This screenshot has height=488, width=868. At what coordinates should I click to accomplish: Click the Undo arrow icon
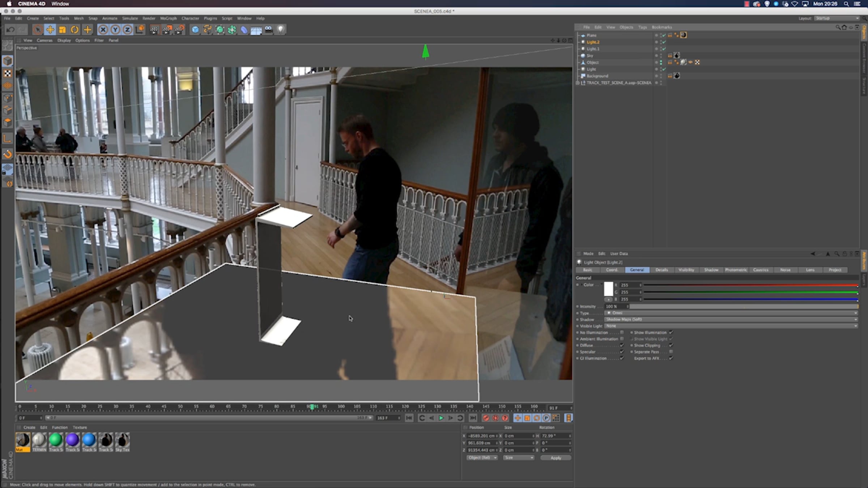[10, 30]
